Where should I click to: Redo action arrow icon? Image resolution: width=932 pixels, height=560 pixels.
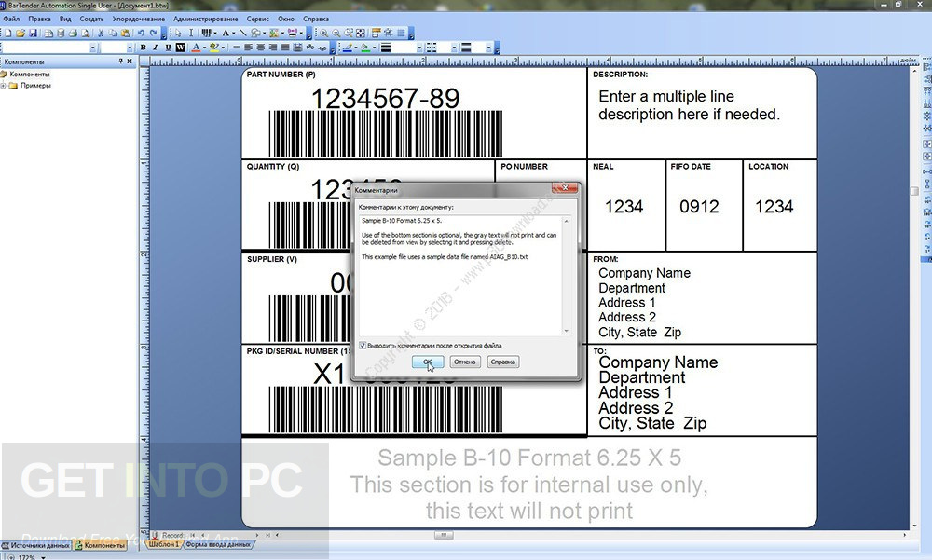pos(154,34)
